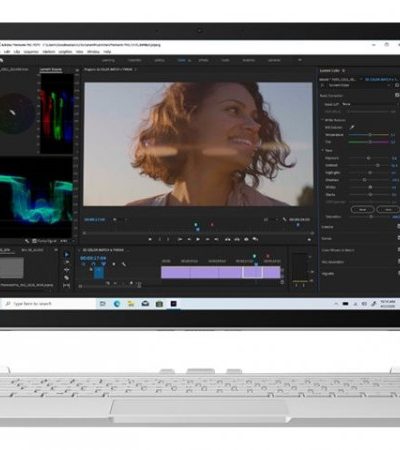
Task: Click the Premiere Pro taskbar icon
Action: coord(173,304)
